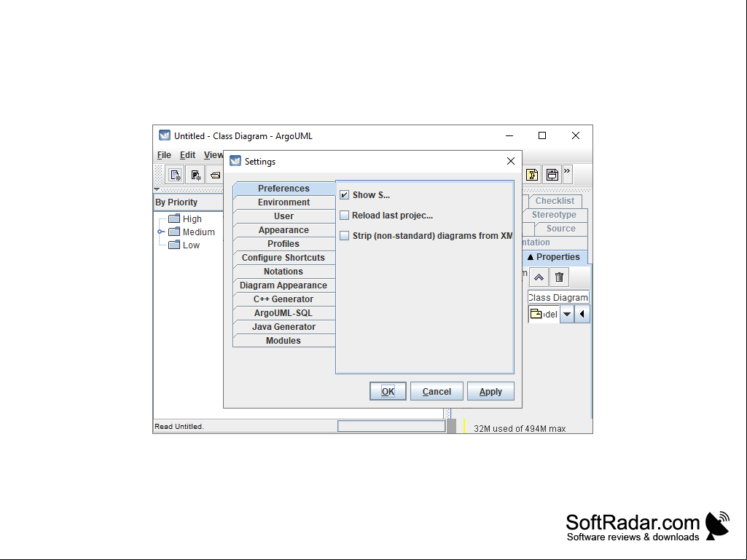Click the deployment diagram toolbar icon

552,175
